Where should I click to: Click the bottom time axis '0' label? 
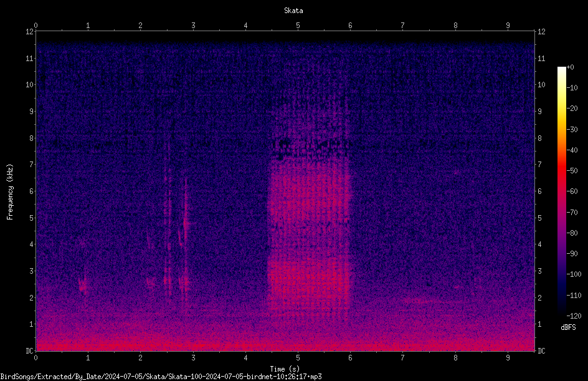click(36, 358)
